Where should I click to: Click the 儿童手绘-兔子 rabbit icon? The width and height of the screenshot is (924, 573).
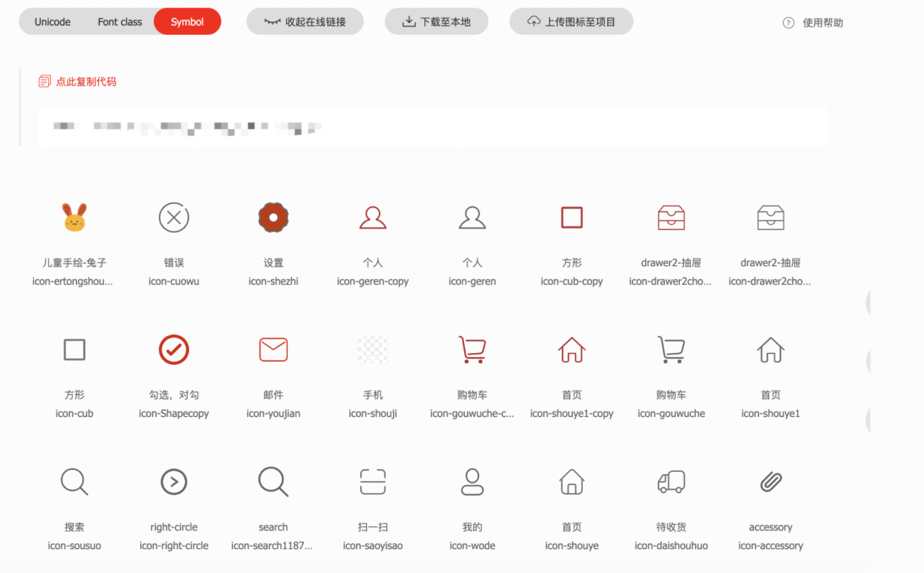pyautogui.click(x=74, y=217)
